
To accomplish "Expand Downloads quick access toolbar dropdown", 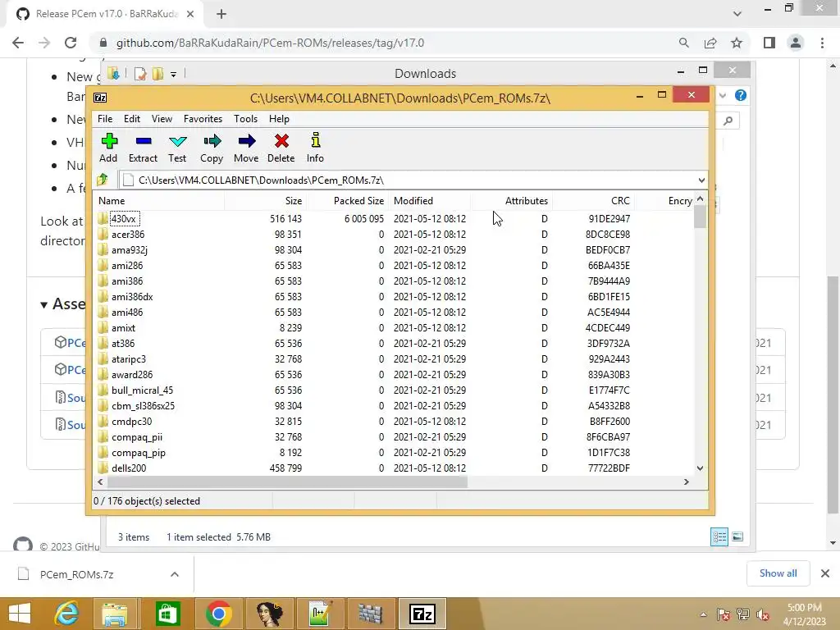I will (174, 74).
